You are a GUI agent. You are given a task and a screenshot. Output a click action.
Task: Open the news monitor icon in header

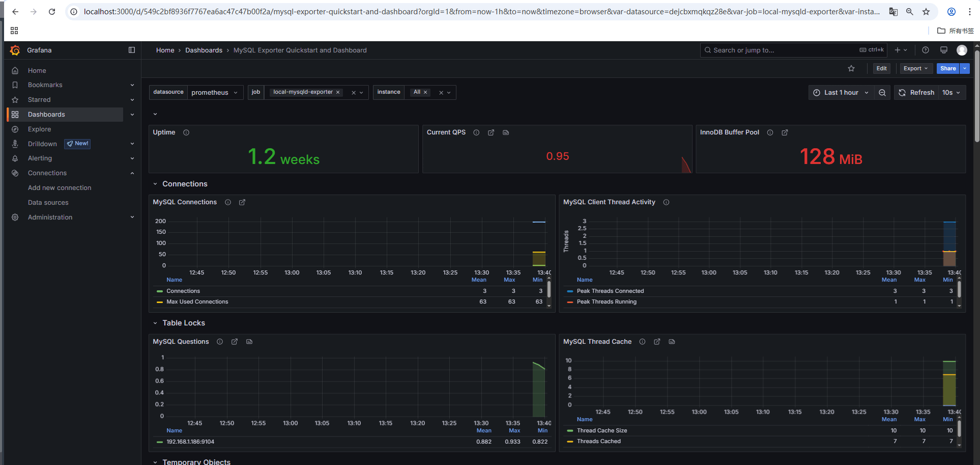tap(944, 50)
